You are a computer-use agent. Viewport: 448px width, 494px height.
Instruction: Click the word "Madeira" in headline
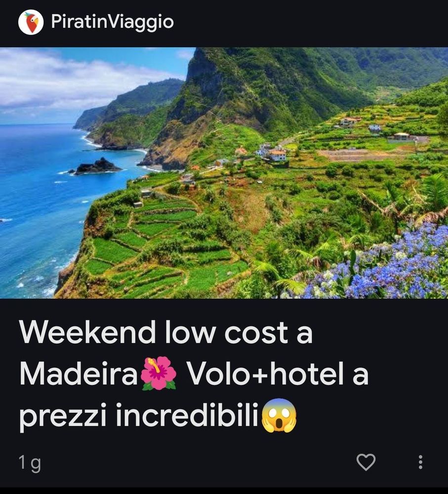click(x=79, y=373)
